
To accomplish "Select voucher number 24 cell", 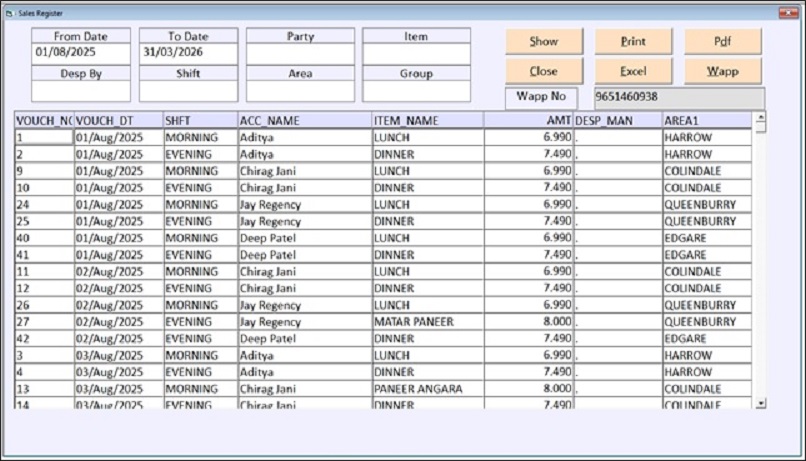I will (44, 205).
